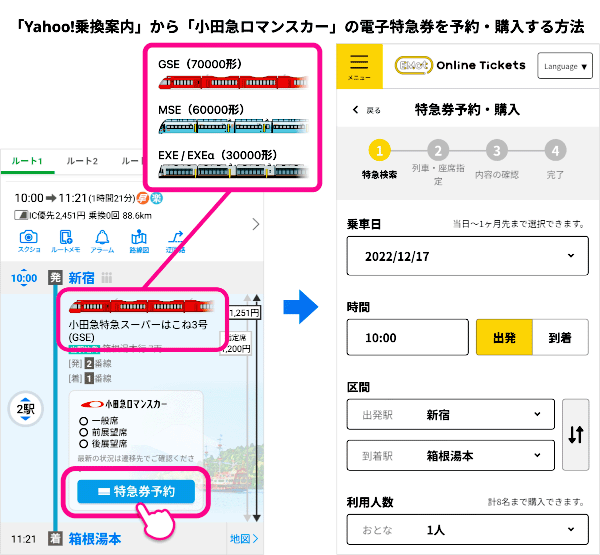Open the おとな 1人 dropdown
The width and height of the screenshot is (600, 555).
[x=468, y=530]
